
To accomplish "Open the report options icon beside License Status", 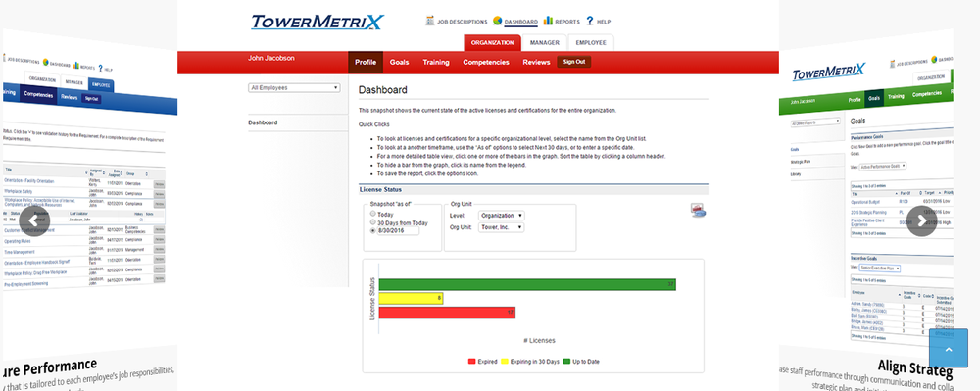I will [698, 210].
